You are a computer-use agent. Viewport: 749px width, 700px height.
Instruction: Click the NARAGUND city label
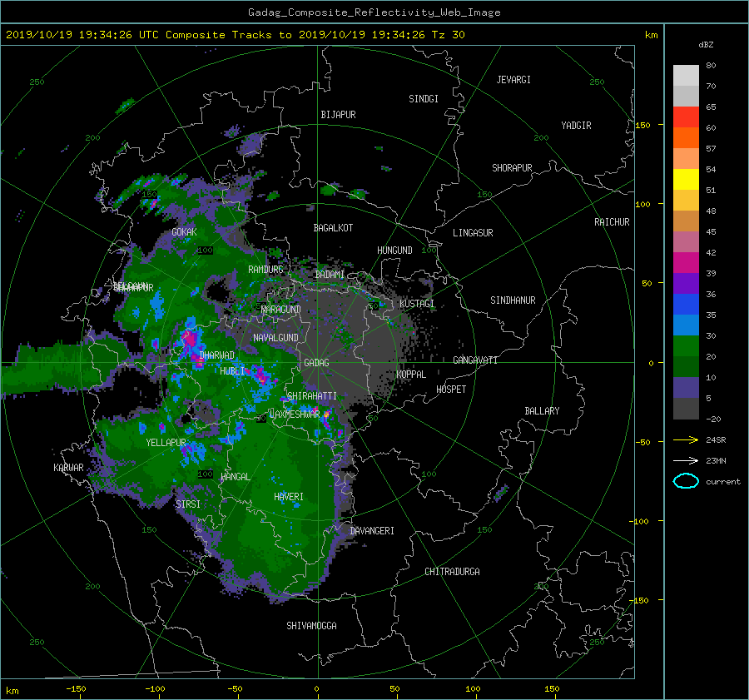[x=281, y=310]
